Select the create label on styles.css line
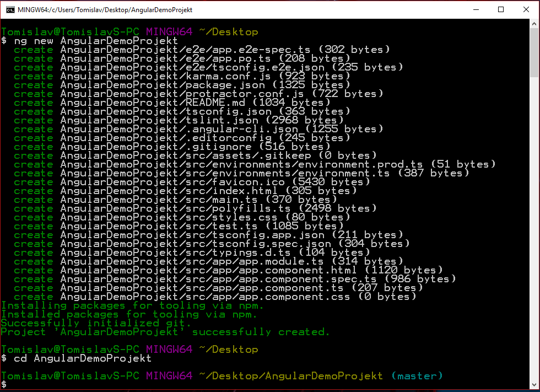This screenshot has width=540, height=392. click(33, 217)
